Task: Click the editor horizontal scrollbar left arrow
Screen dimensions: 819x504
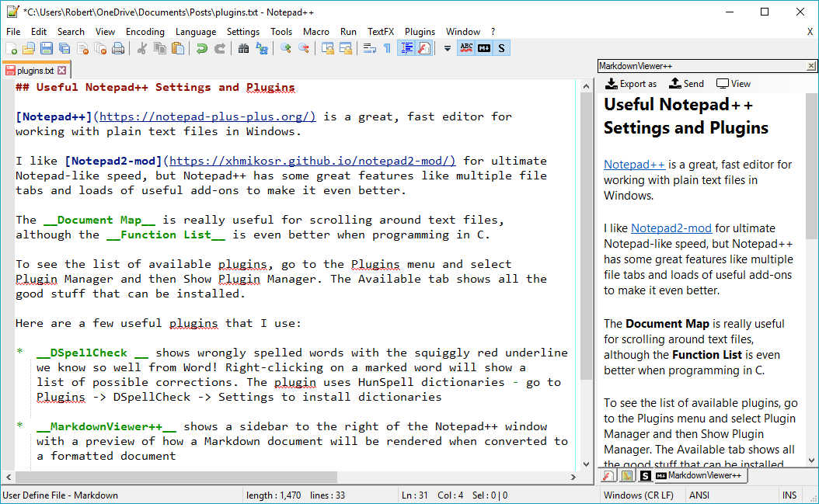Action: tap(9, 477)
